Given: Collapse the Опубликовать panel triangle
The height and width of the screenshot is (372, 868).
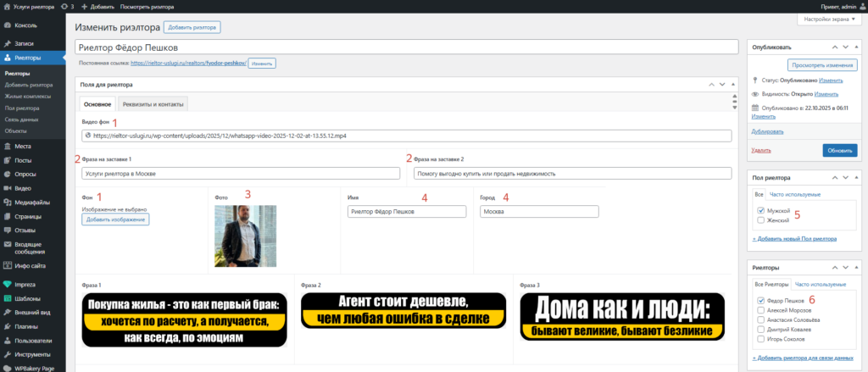Looking at the screenshot, I should (x=858, y=47).
